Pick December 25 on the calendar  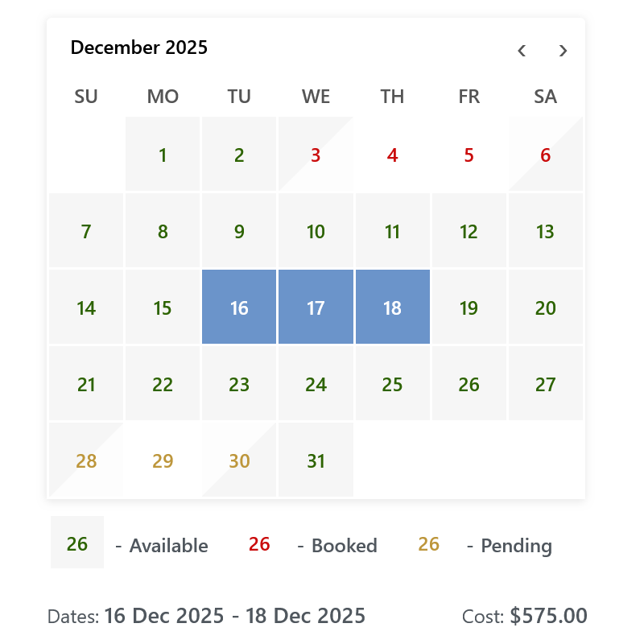(x=393, y=383)
